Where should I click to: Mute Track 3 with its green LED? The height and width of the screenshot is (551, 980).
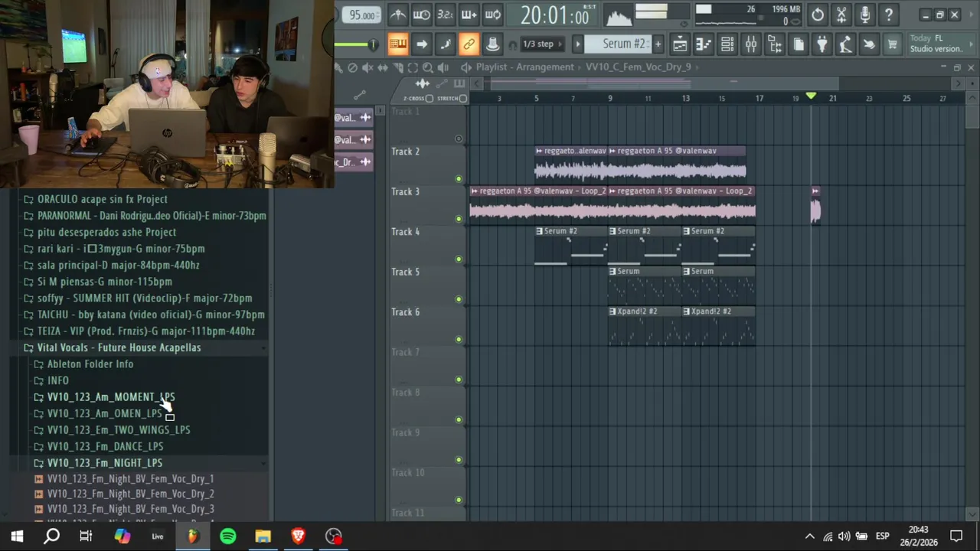[x=459, y=219]
